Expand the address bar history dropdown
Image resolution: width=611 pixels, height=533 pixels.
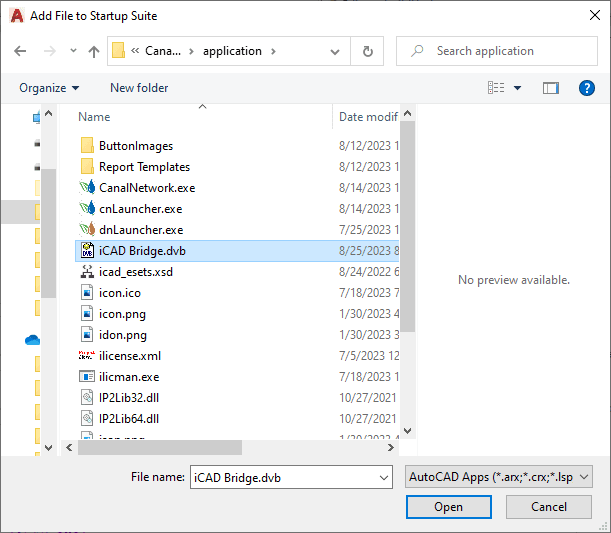click(335, 51)
